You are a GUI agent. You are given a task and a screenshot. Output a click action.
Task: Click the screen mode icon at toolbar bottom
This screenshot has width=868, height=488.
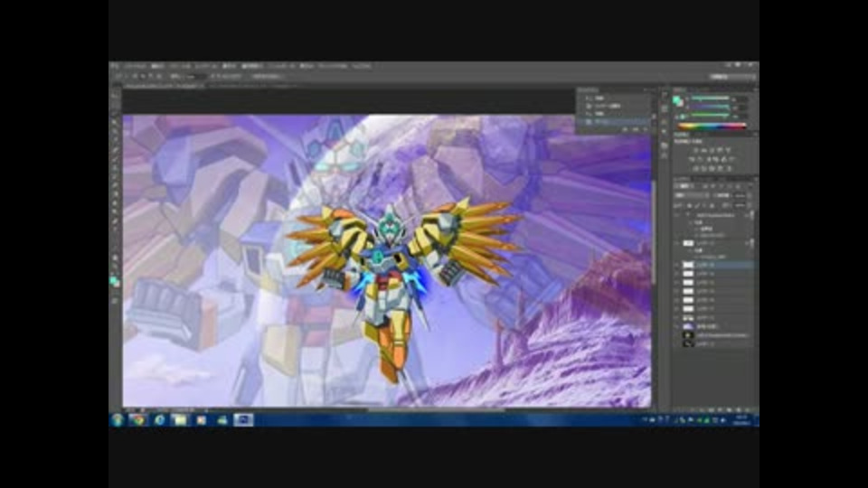pos(115,302)
